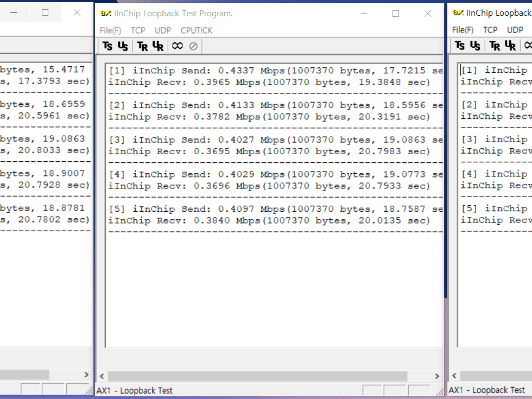Click '[1] iInChip' line in right window
Image resolution: width=532 pixels, height=399 pixels.
pos(496,70)
